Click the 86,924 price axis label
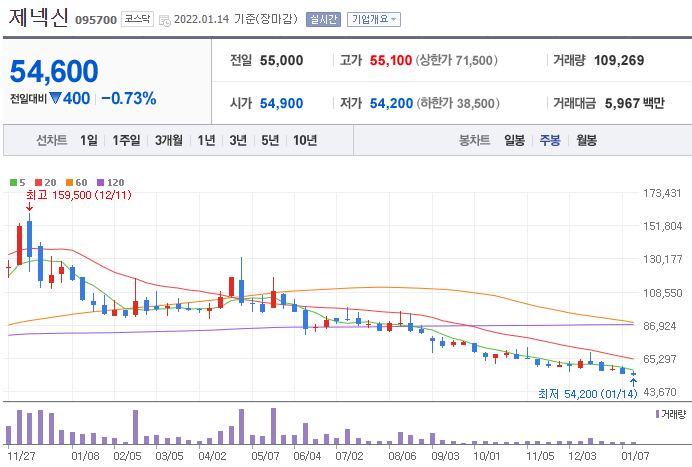 [x=659, y=326]
